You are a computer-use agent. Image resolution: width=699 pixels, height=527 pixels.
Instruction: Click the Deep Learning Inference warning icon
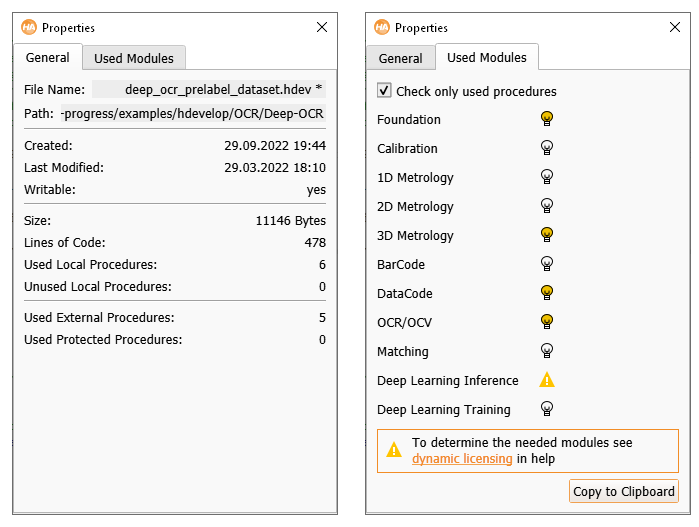coord(547,380)
